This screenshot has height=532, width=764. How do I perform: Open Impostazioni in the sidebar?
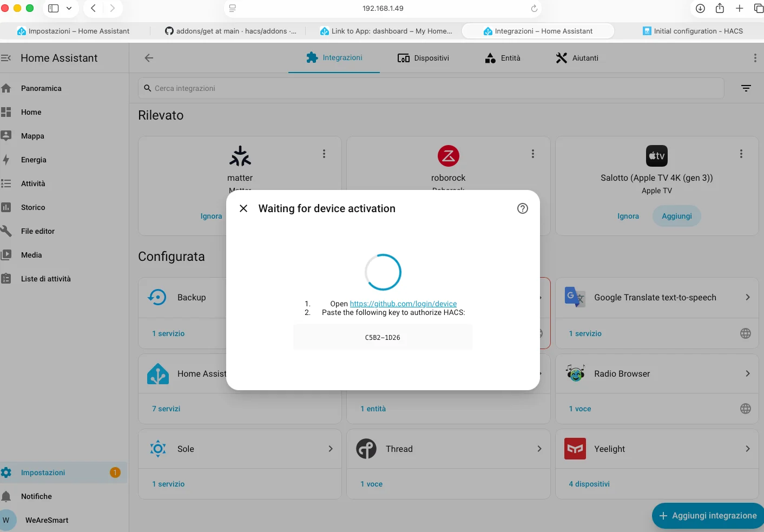click(x=63, y=472)
